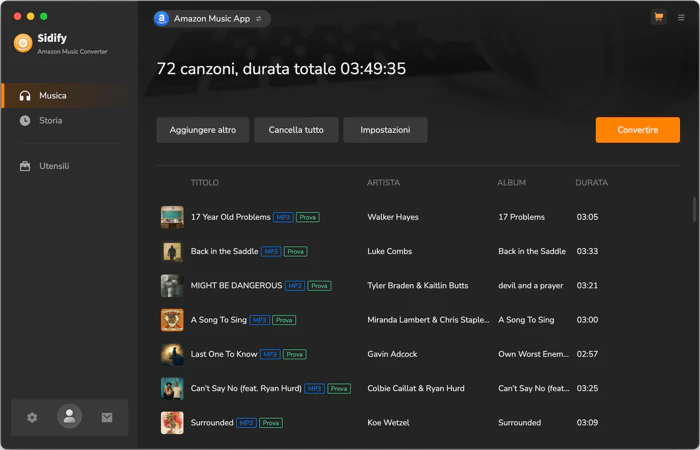This screenshot has height=450, width=700.
Task: Click MP3 badge on MIGHT BE DANGEROUS
Action: pyautogui.click(x=295, y=286)
